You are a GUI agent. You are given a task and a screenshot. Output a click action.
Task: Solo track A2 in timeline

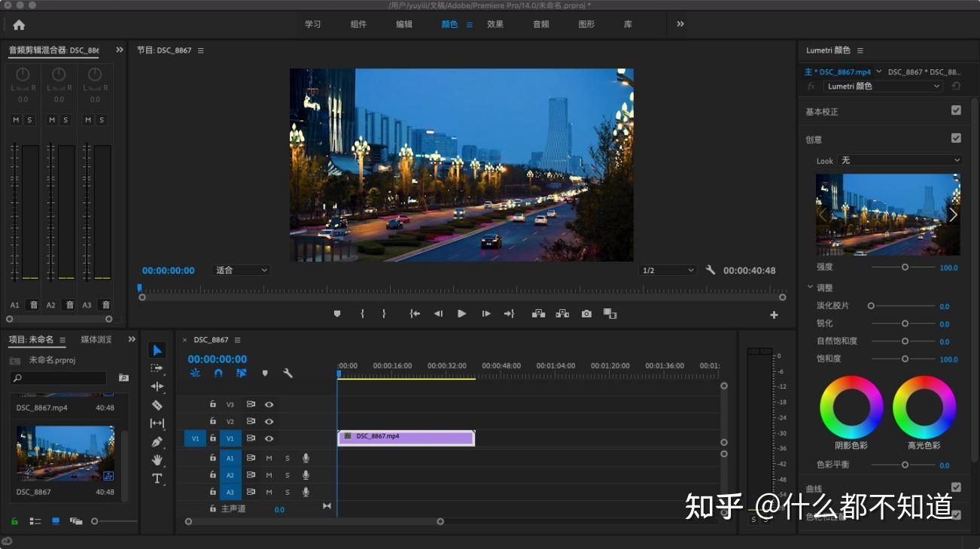(287, 475)
